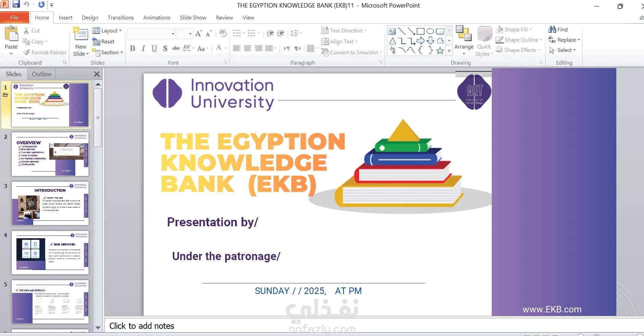Select the Text Box shape in the gallery

point(392,31)
